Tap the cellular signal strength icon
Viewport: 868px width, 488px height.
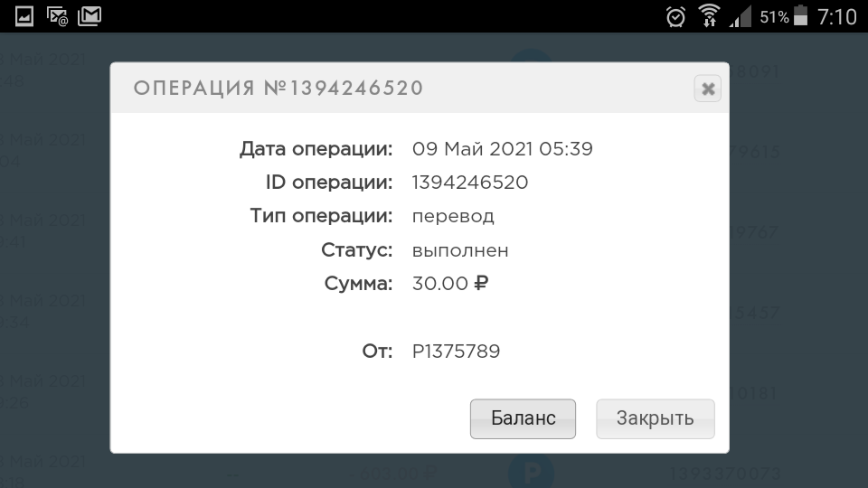click(741, 16)
